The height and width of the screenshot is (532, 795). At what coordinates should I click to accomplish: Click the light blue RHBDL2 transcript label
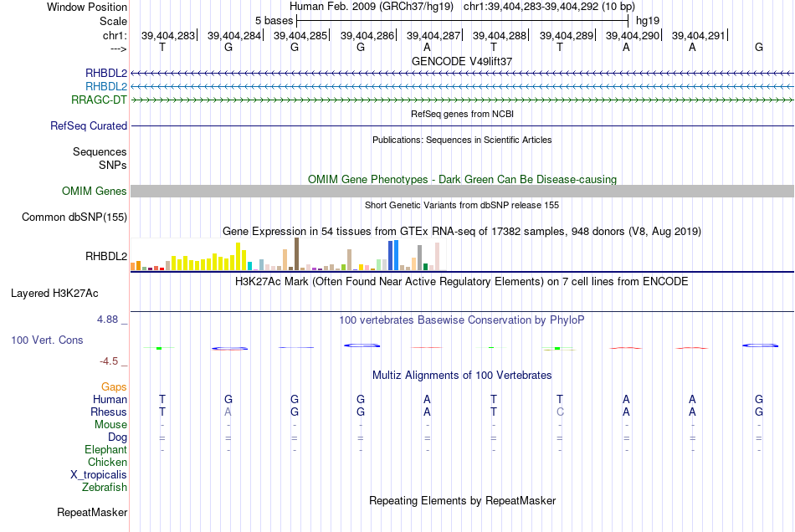106,87
